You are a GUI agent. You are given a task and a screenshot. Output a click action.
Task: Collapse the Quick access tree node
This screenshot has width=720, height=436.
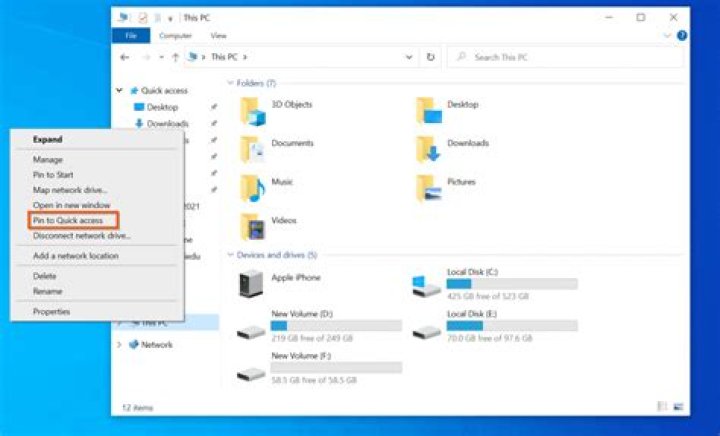tap(120, 90)
